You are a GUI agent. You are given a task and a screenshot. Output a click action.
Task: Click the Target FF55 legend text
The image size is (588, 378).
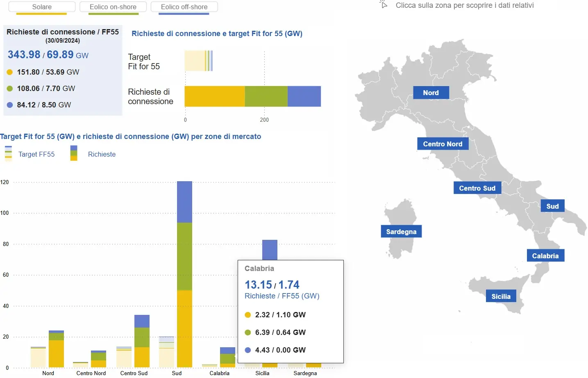(x=36, y=154)
